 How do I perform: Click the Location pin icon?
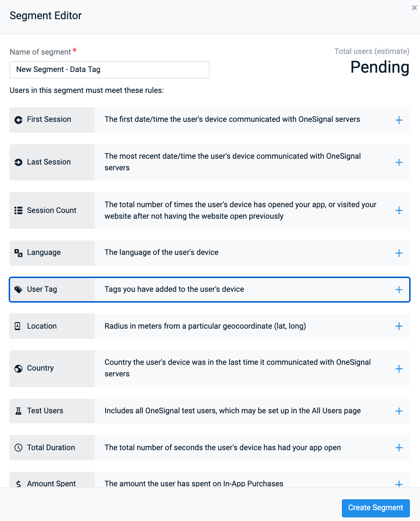click(x=18, y=326)
